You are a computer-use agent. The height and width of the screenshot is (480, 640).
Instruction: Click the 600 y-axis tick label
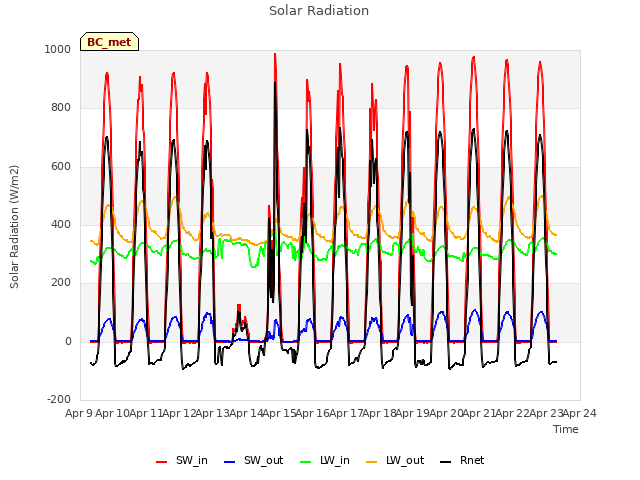click(61, 167)
